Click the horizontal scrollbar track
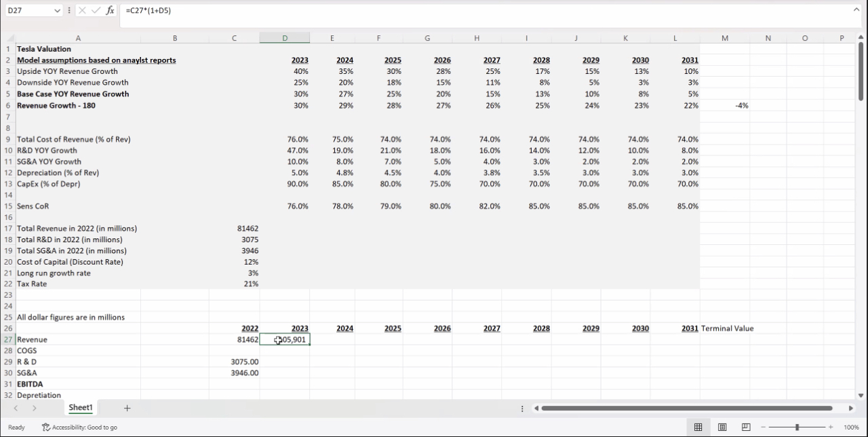868x437 pixels. (x=685, y=408)
